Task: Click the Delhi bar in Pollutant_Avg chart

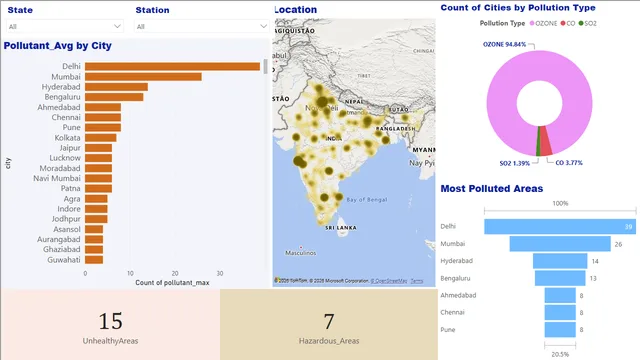Action: point(172,66)
